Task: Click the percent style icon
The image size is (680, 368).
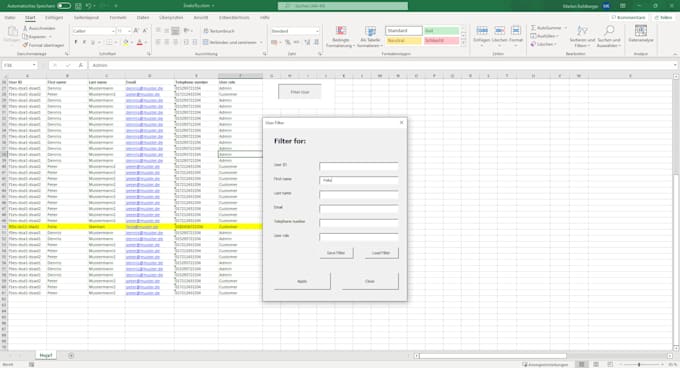Action: point(288,42)
